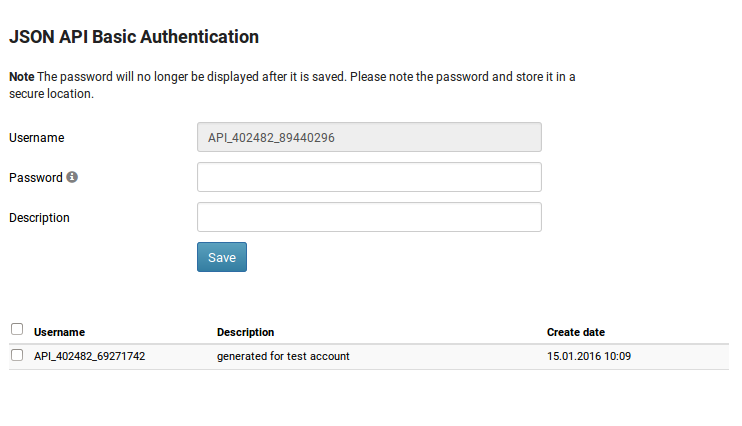Click the greyed-out API_402482_89440296 username field
Screen dimensions: 742x426
pos(369,137)
